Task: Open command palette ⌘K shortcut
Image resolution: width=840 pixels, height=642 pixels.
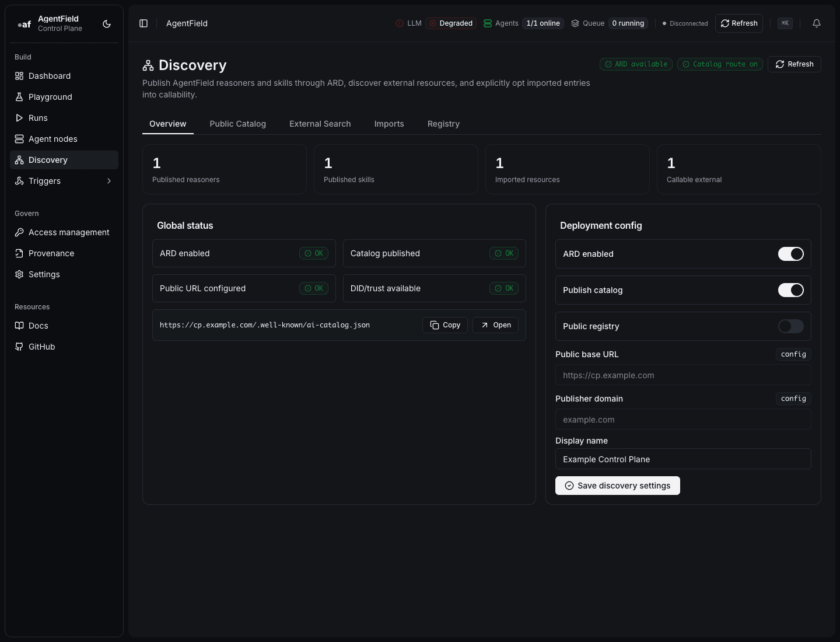Action: pos(785,23)
